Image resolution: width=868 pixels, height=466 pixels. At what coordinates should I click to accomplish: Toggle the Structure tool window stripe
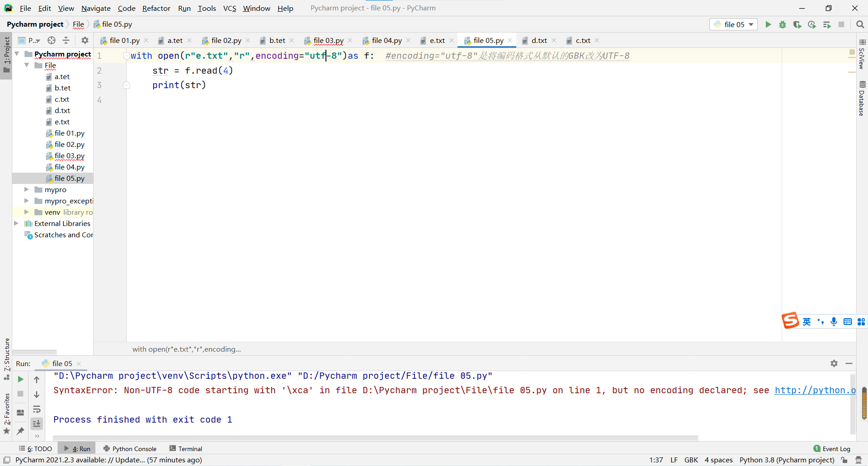point(6,359)
